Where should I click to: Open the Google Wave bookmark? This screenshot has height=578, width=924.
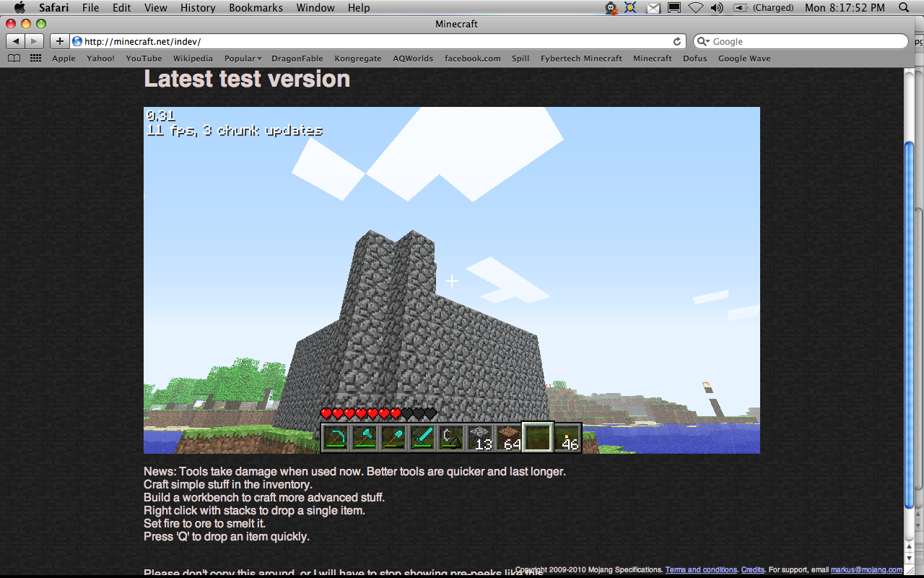pyautogui.click(x=744, y=59)
